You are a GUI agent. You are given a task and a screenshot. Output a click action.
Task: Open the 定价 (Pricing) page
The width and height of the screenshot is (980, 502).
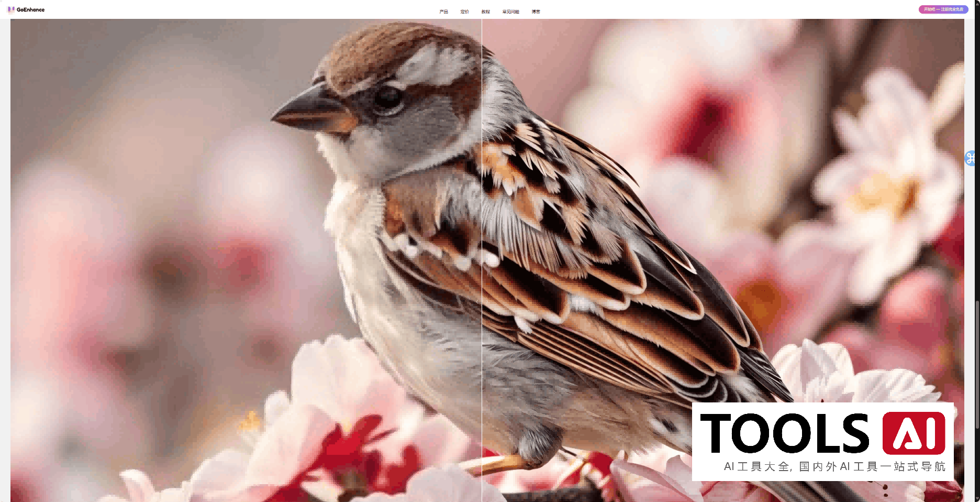464,12
